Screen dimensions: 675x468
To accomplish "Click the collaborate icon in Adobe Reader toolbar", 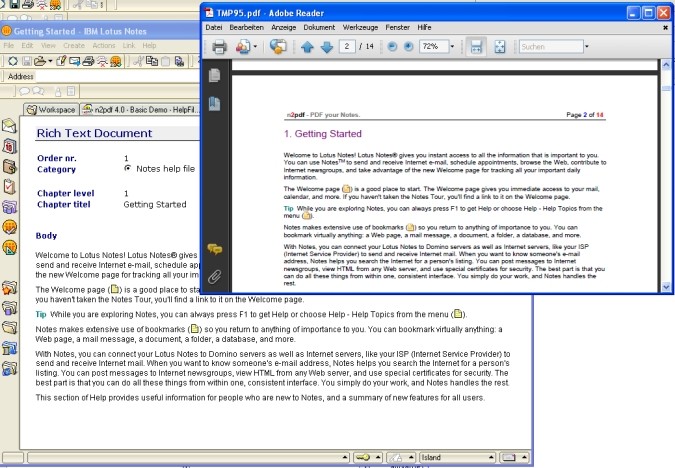I will coord(242,46).
